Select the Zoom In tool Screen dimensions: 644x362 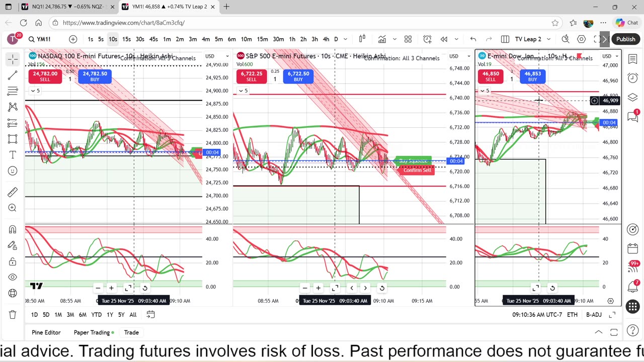click(x=13, y=208)
